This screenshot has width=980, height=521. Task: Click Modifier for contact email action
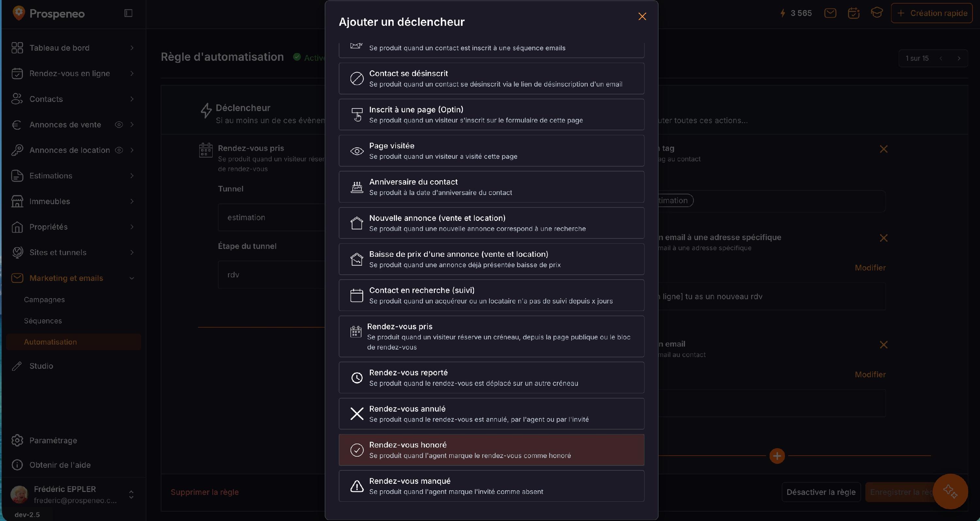870,375
